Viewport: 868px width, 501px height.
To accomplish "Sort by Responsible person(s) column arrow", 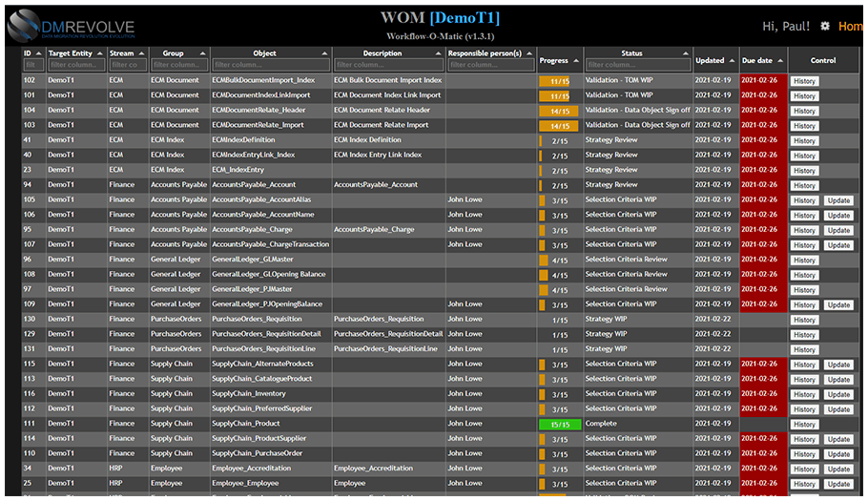I will click(530, 53).
